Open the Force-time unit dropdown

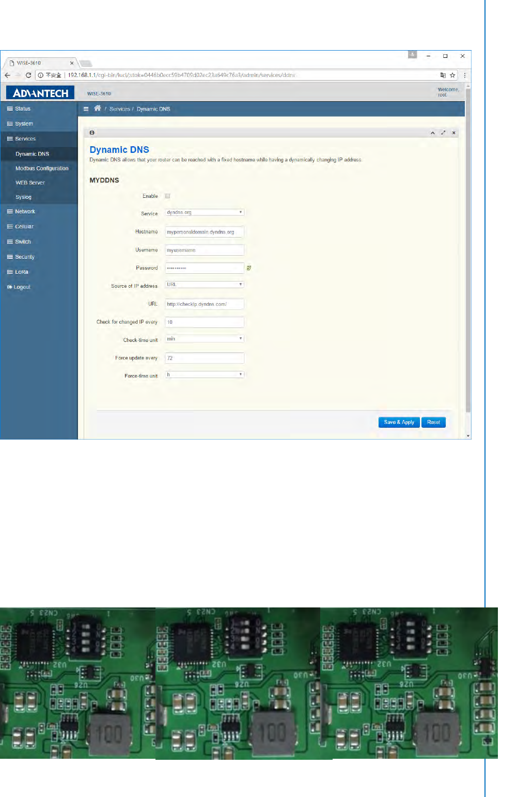tap(205, 374)
